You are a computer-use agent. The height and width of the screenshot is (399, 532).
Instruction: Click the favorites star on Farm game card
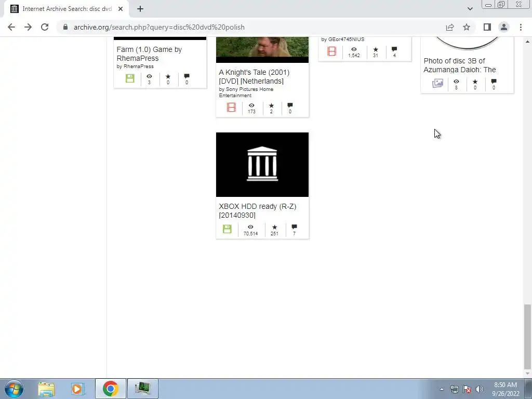[x=168, y=76]
